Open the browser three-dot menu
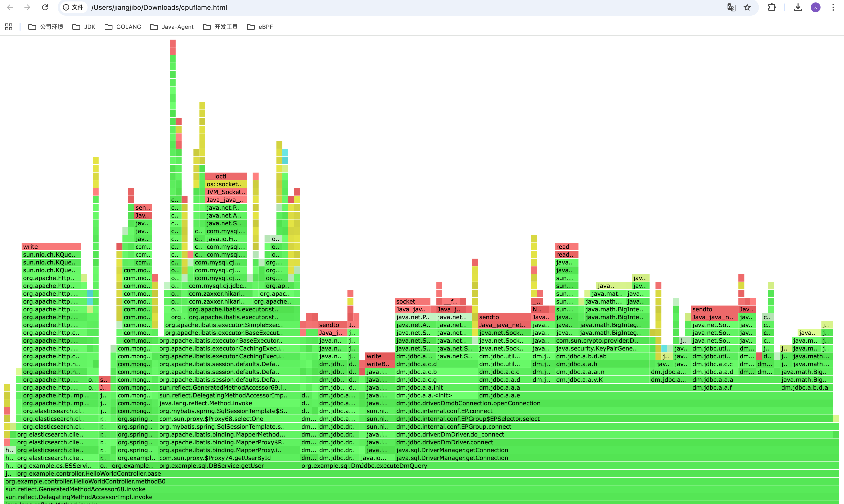Screen dimensions: 844x504 click(833, 7)
